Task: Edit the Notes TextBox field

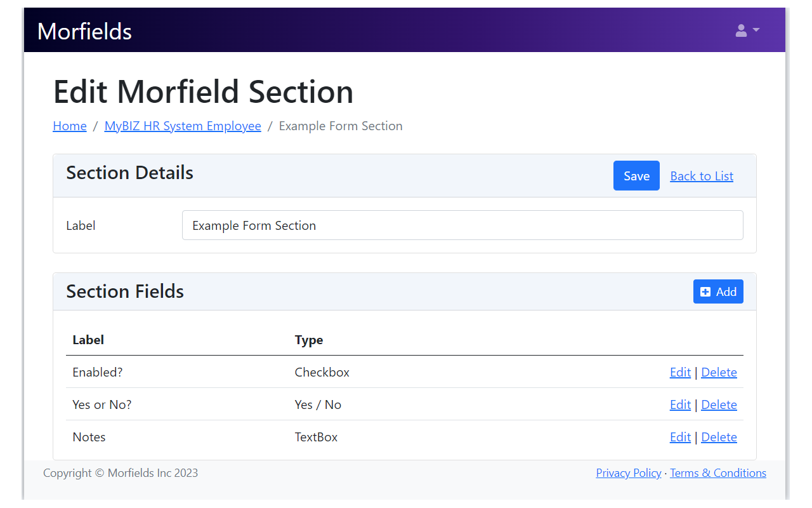Action: pyautogui.click(x=680, y=437)
